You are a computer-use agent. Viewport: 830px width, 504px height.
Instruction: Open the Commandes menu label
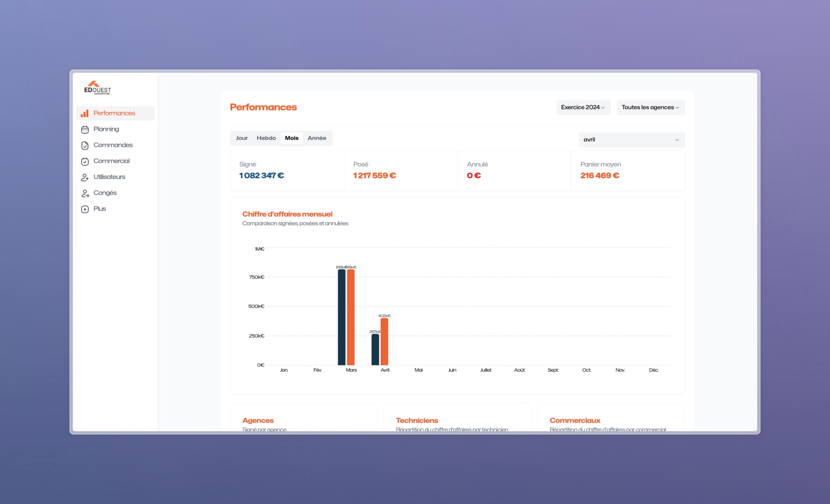[113, 145]
